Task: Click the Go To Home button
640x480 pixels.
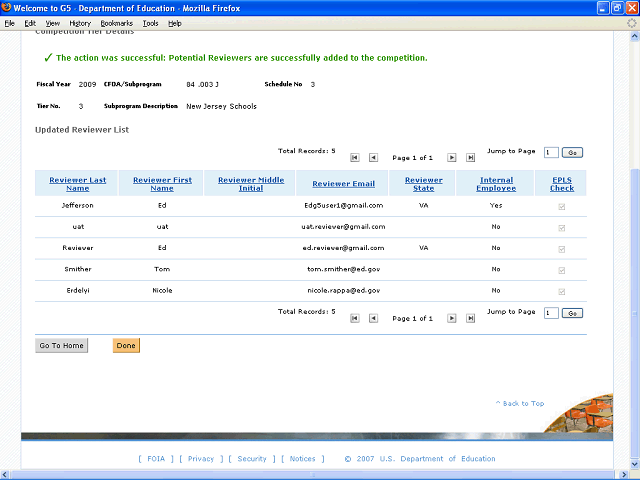Action: (x=61, y=346)
